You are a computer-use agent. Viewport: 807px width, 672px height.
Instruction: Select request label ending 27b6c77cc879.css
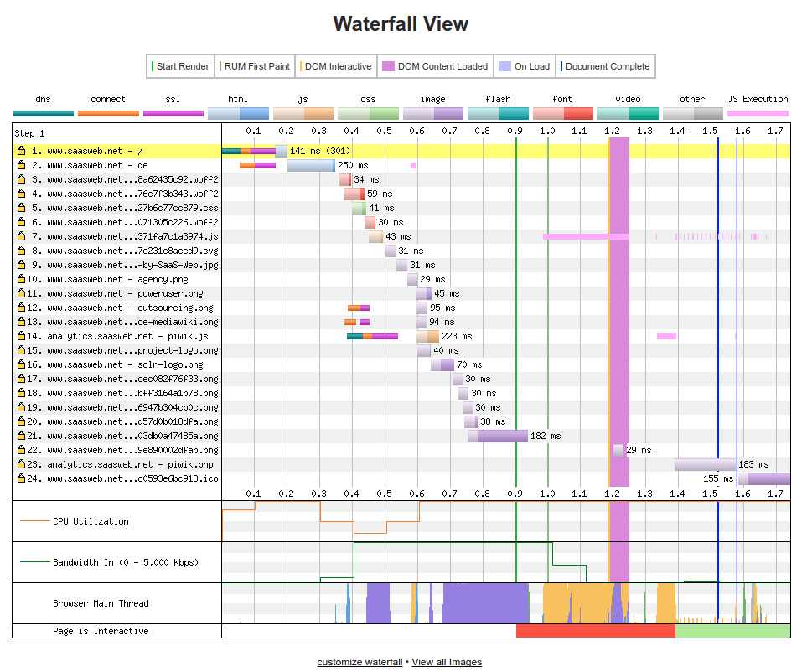132,208
